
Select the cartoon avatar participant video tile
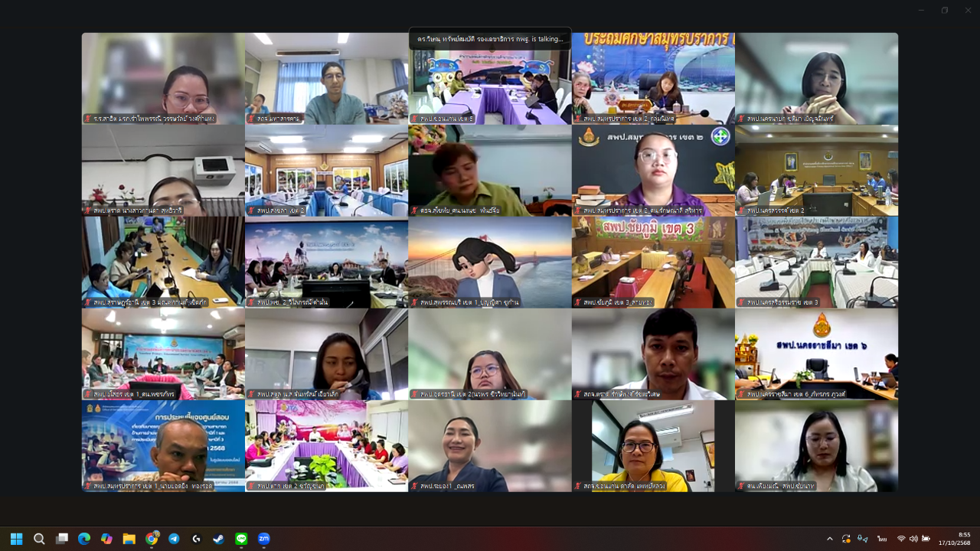point(490,262)
